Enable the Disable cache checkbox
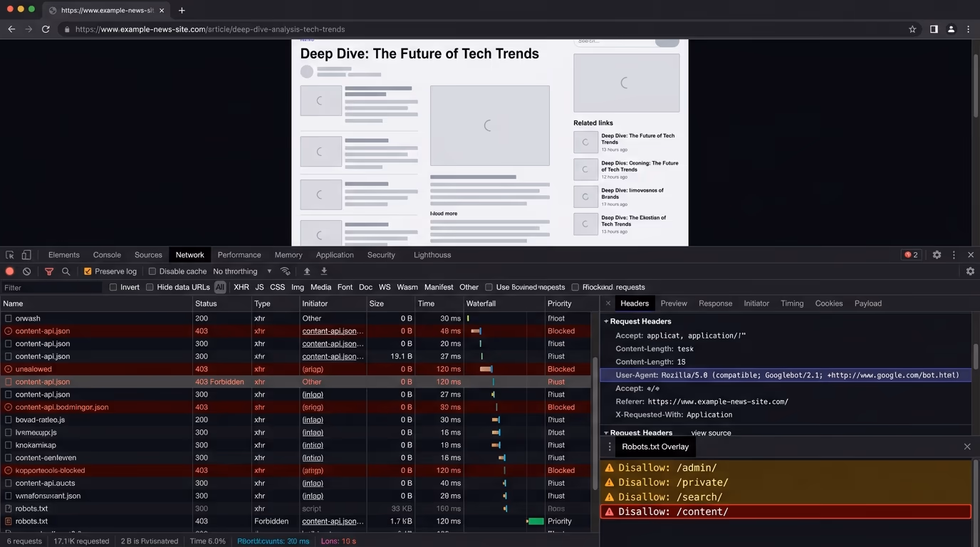This screenshot has width=980, height=547. pos(152,271)
